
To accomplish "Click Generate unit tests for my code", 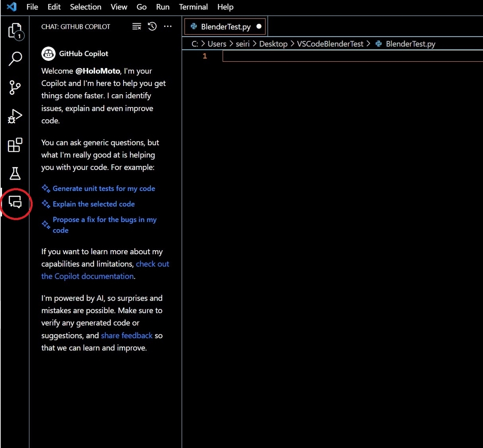I will point(103,188).
